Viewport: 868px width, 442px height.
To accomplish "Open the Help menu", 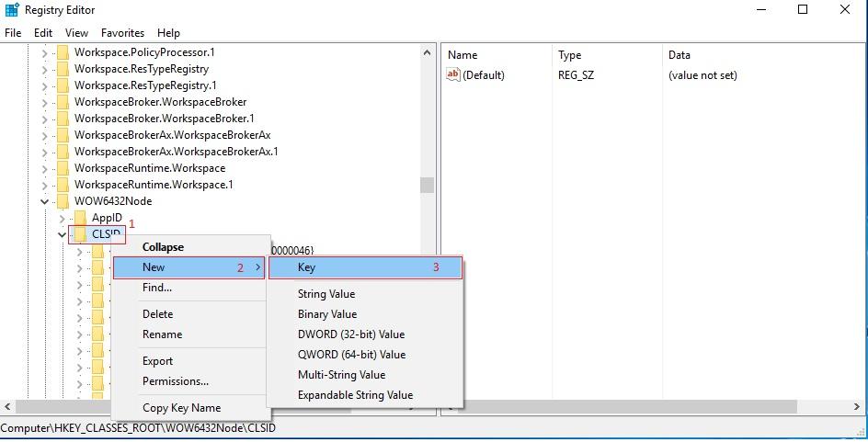I will [168, 33].
